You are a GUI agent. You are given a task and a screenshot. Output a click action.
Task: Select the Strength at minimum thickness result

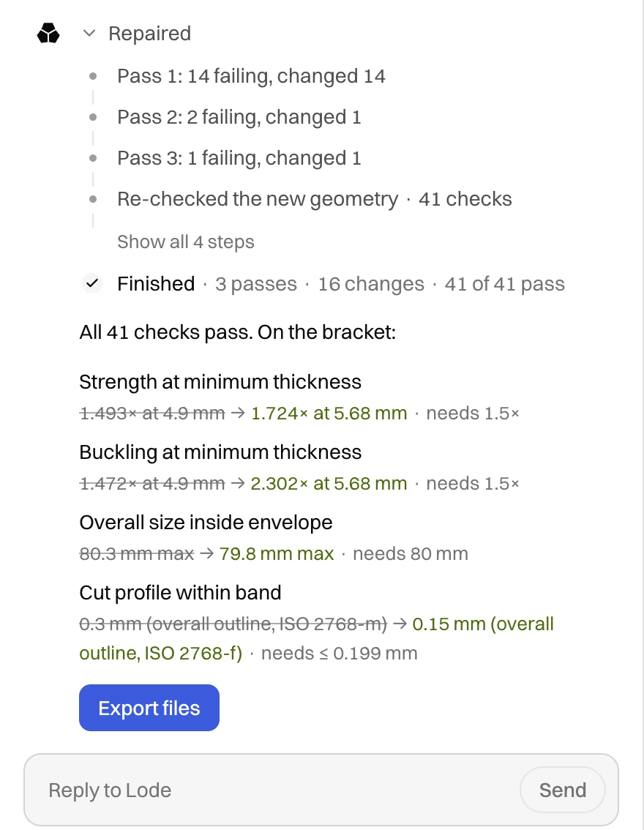(299, 397)
